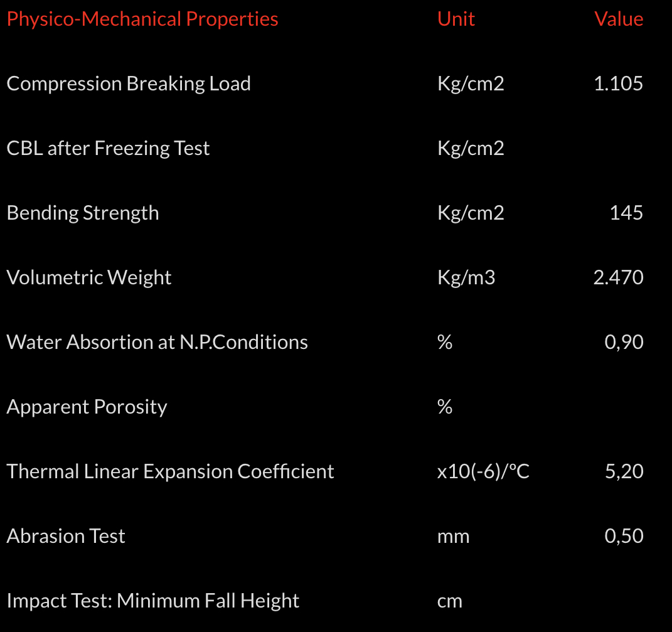
Task: Select the Bending Strength value 145
Action: (x=626, y=213)
